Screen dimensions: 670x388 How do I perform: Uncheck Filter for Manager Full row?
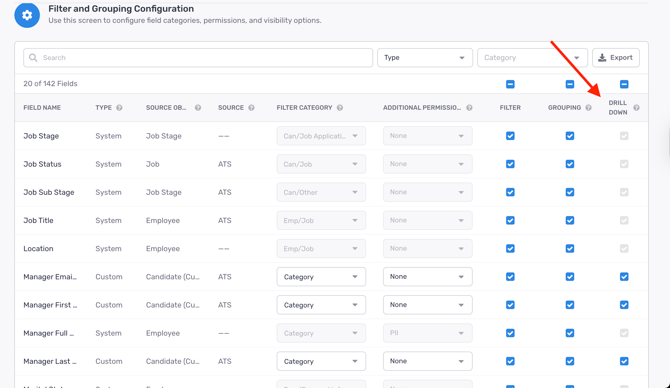(510, 333)
